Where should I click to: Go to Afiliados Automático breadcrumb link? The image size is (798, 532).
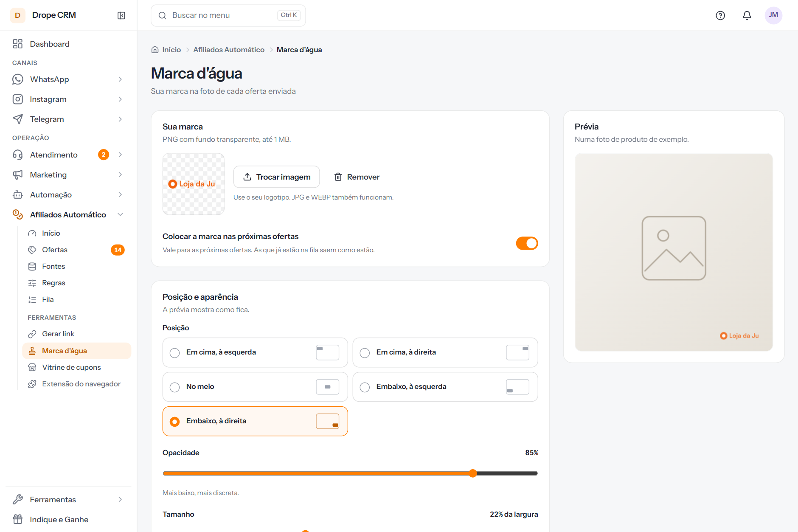point(229,50)
